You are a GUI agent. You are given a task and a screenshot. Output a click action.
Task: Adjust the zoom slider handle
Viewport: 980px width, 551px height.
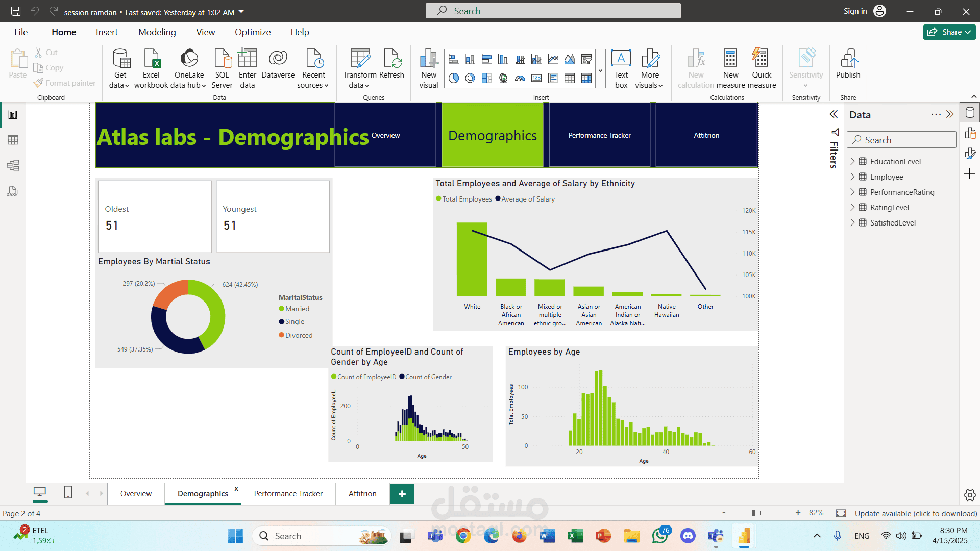[753, 513]
